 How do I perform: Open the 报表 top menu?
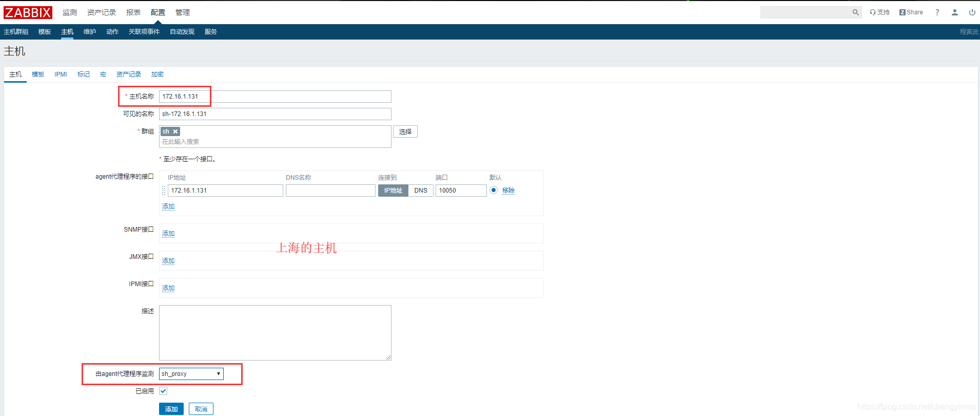[x=133, y=12]
